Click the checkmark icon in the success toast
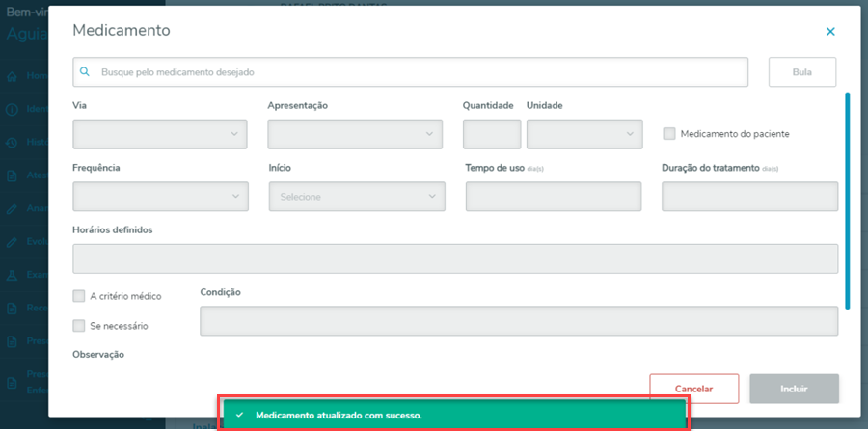This screenshot has height=431, width=868. coord(239,415)
